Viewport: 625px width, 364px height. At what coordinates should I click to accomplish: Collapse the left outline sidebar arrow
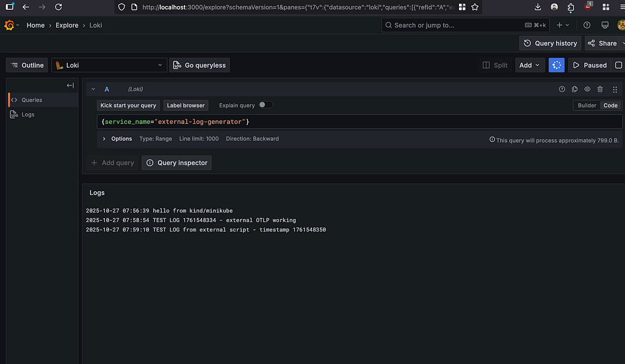[70, 85]
